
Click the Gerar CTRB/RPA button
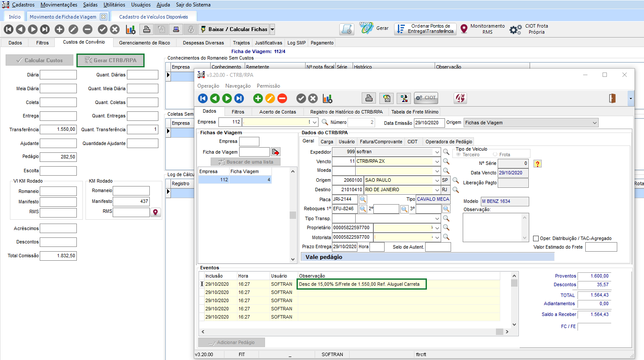tap(110, 60)
